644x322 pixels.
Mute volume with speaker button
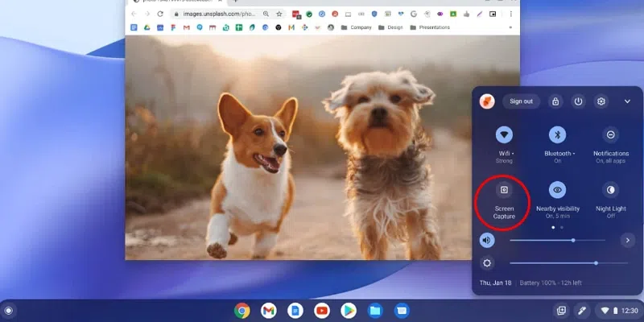[487, 240]
